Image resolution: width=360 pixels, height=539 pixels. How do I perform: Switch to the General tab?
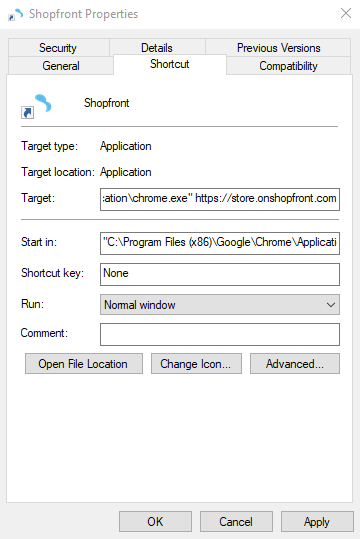tap(61, 66)
